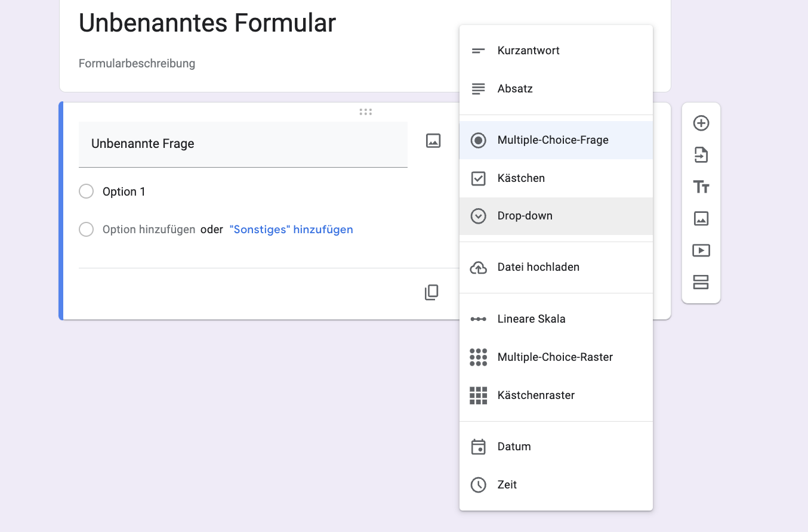Click the Formularbeschreibung description field
Viewport: 808px width, 532px height.
(137, 63)
